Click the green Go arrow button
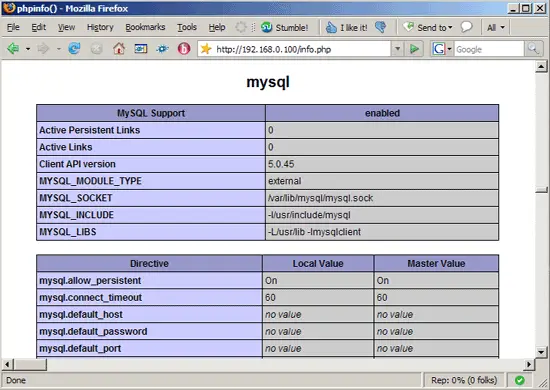Screen dimensions: 550x390 pyautogui.click(x=414, y=49)
